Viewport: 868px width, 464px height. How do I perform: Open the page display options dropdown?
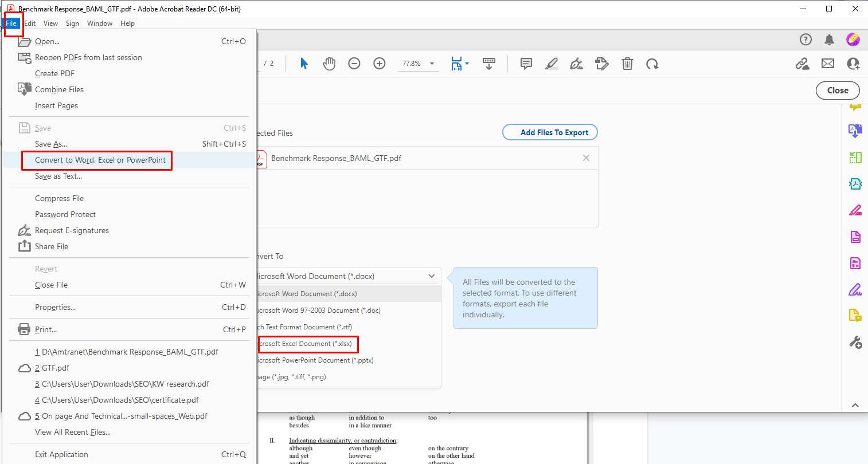(x=466, y=64)
